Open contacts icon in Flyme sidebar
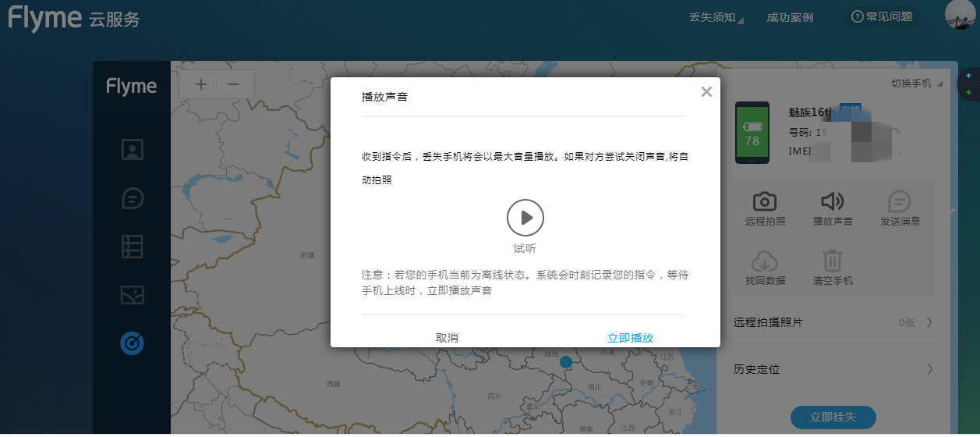Screen dimensions: 980x437 click(132, 149)
